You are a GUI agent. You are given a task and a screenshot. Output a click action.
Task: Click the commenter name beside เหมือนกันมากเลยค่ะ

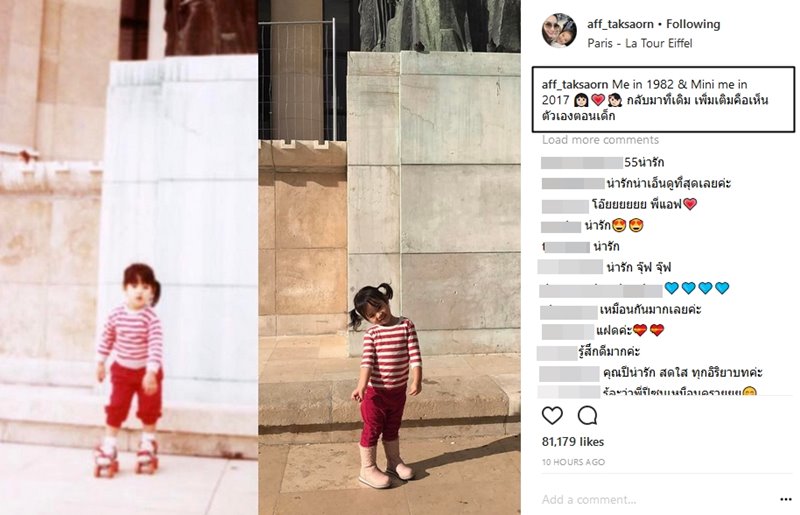coord(569,311)
